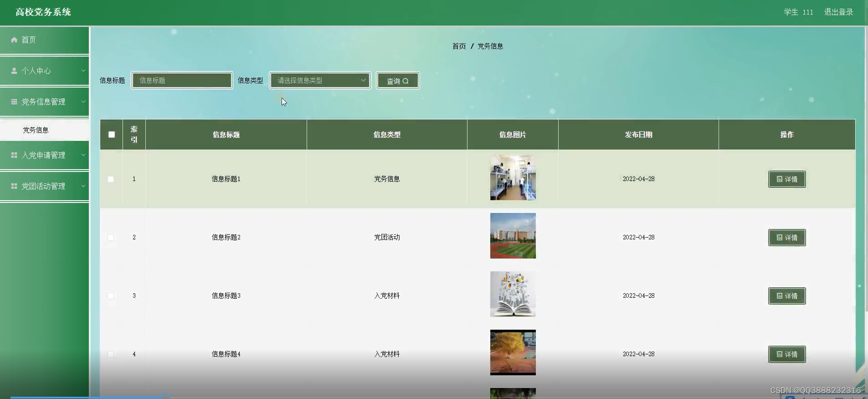The height and width of the screenshot is (399, 868).
Task: Click the campus field thumbnail in row 2
Action: pos(513,236)
